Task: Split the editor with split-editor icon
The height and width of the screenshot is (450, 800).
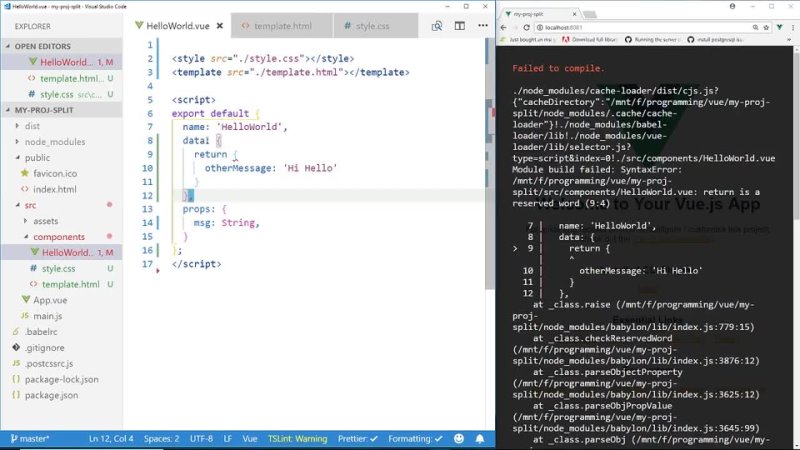Action: (460, 26)
